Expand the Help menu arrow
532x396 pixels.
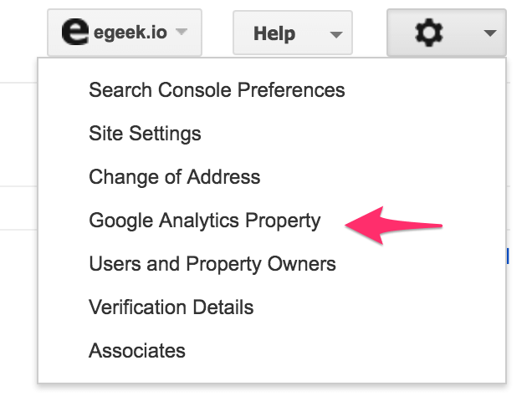[336, 34]
